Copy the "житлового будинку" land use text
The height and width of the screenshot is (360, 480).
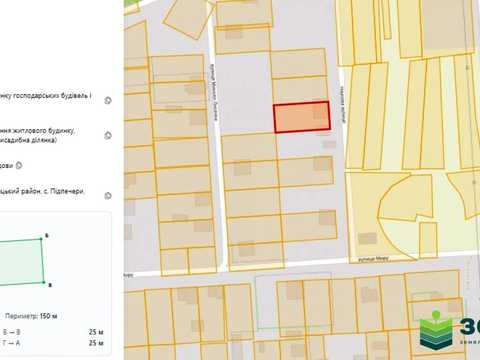point(108,135)
